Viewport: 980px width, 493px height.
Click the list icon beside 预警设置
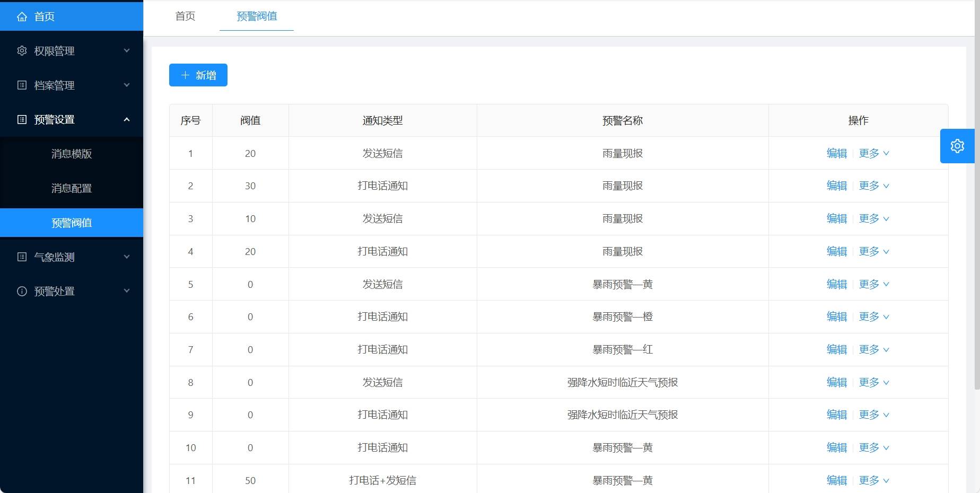(x=22, y=120)
